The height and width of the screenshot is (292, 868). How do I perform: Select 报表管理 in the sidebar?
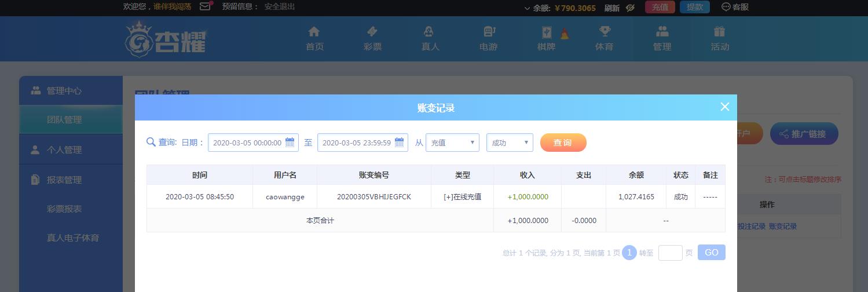[64, 180]
